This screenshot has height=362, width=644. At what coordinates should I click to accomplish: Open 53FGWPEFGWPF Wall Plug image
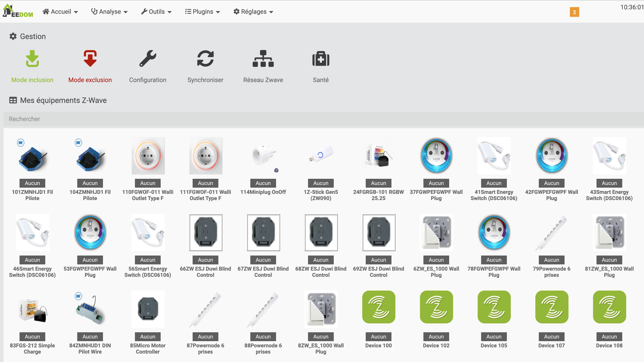pyautogui.click(x=90, y=232)
